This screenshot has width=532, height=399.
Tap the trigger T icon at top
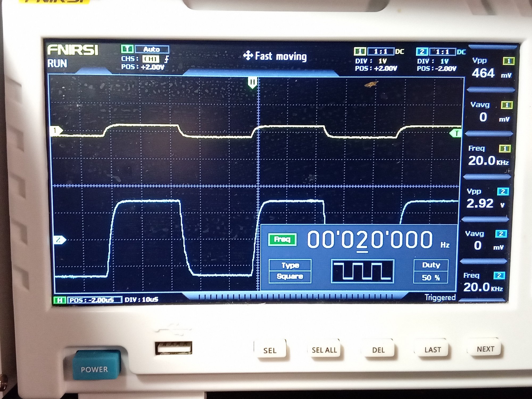point(127,49)
